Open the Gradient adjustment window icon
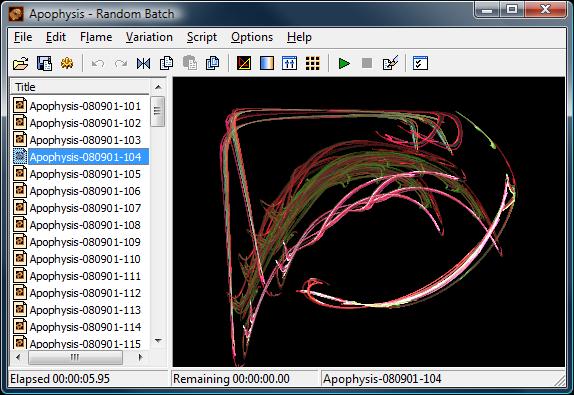 point(266,63)
